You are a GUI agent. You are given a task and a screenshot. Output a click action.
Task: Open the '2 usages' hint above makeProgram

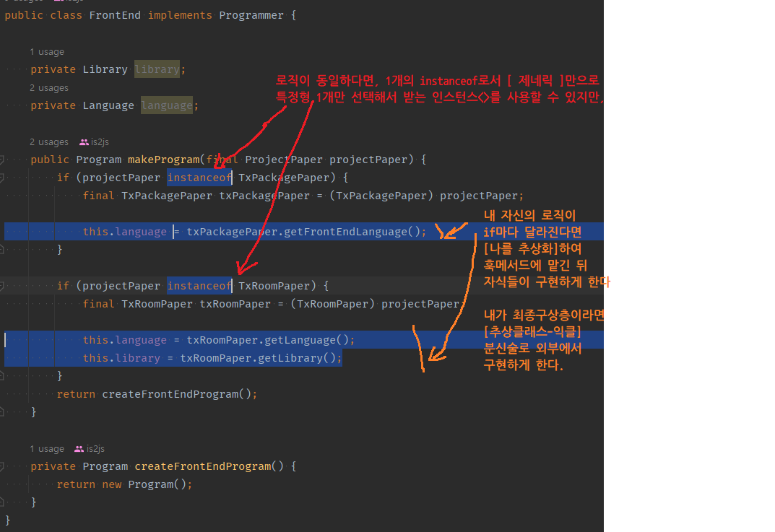coord(49,142)
